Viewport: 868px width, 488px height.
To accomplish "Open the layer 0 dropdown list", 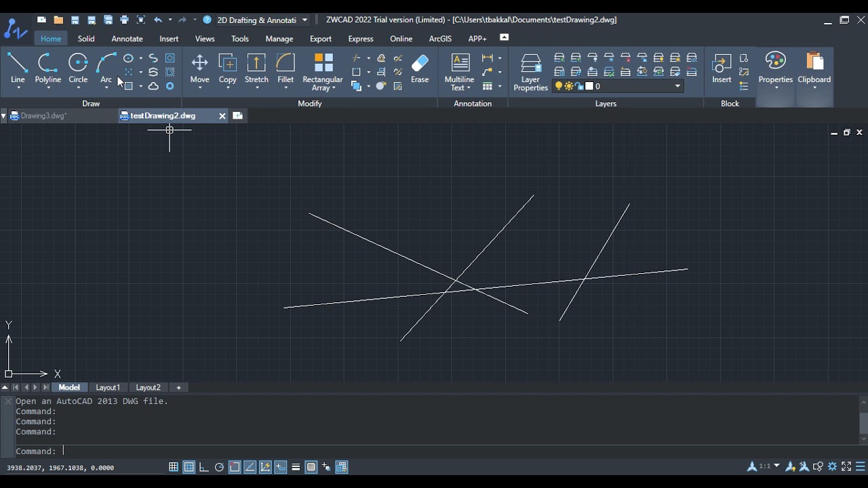I will (677, 86).
